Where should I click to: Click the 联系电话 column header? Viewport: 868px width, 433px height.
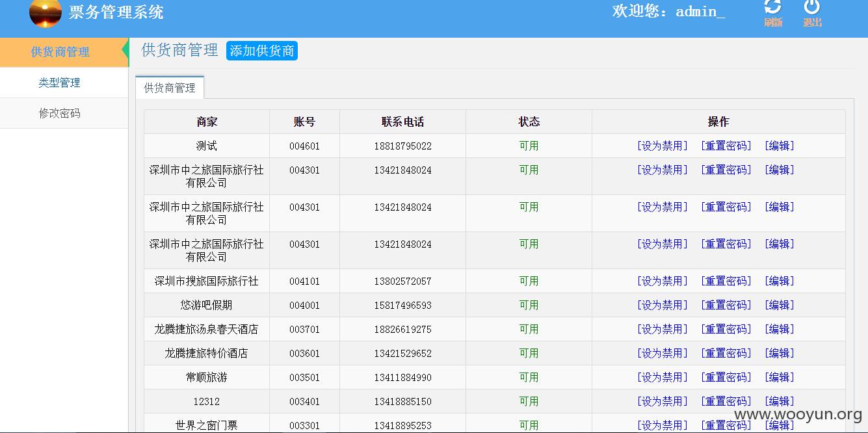pos(402,122)
